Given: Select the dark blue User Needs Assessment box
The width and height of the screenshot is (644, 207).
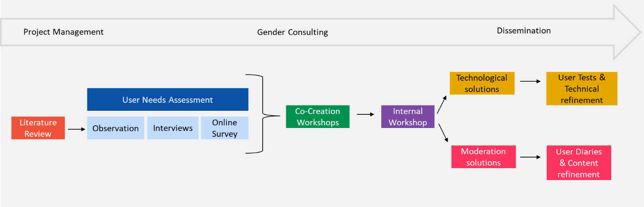Looking at the screenshot, I should click(168, 100).
